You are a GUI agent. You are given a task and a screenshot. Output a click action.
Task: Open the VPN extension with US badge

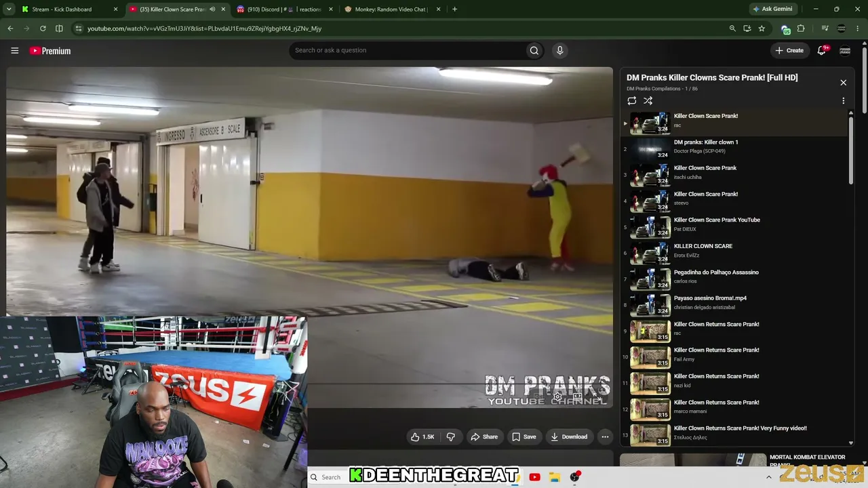tap(785, 29)
